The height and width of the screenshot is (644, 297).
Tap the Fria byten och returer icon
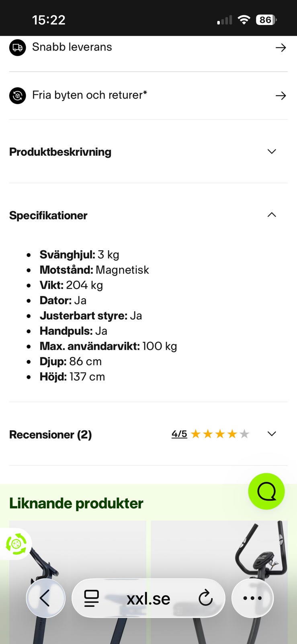(17, 96)
